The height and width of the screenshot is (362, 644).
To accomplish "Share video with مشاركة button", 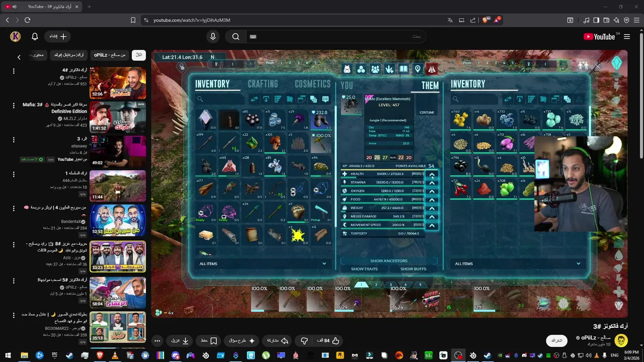I will point(277,340).
